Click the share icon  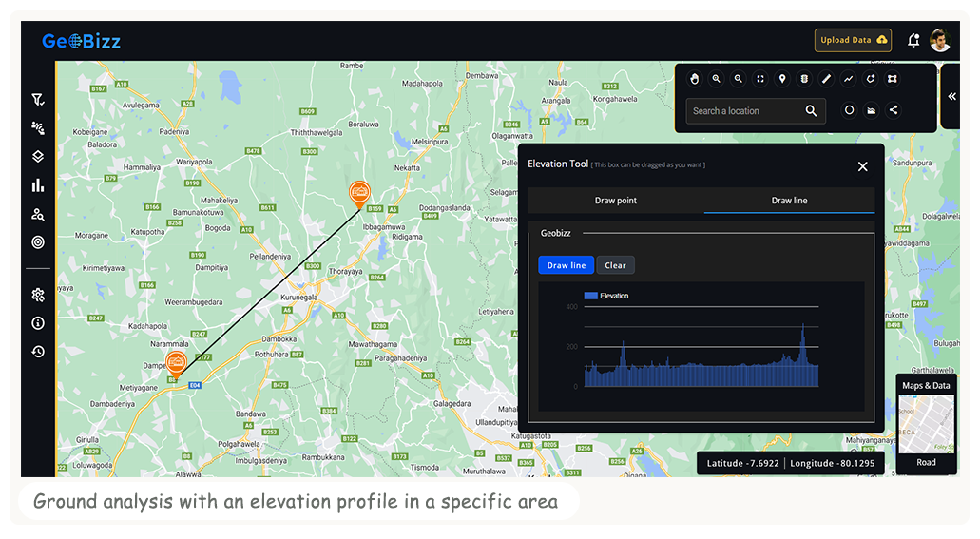tap(894, 110)
